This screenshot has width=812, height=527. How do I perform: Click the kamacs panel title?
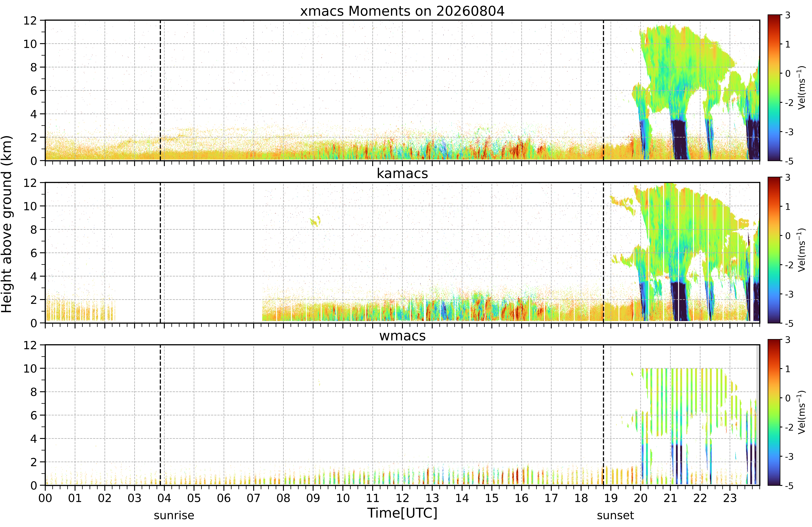pyautogui.click(x=402, y=174)
